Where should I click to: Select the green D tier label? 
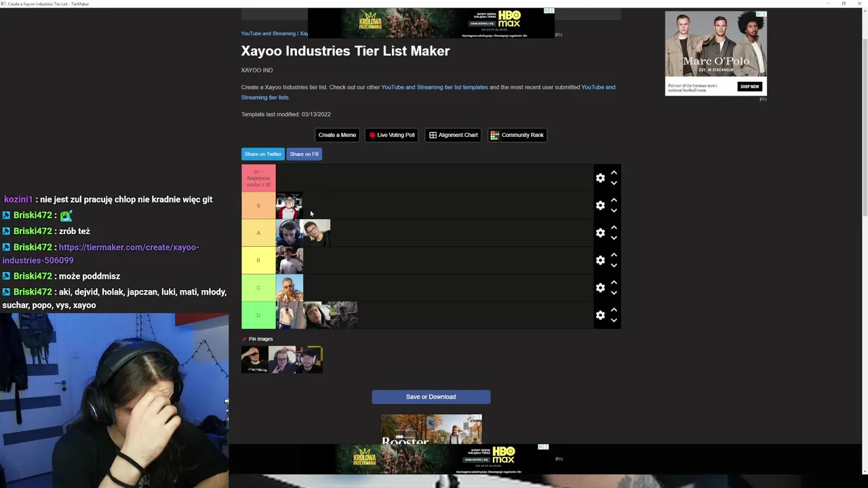point(258,315)
